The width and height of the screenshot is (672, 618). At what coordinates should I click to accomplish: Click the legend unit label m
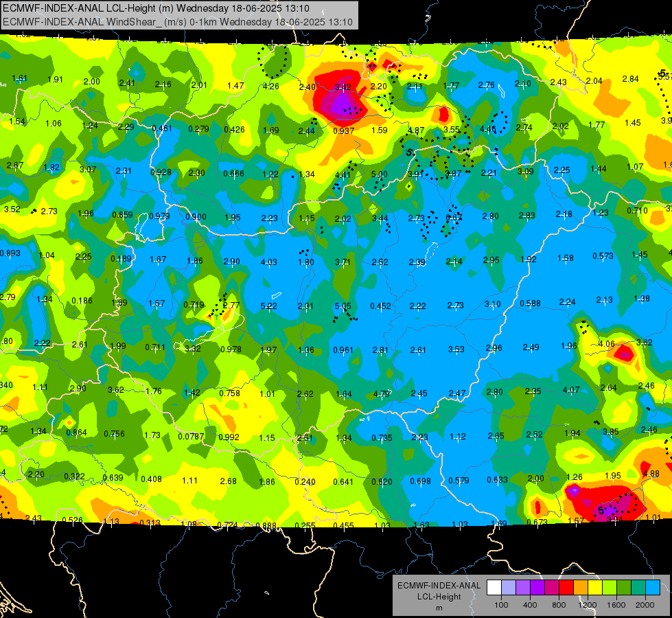coord(439,608)
